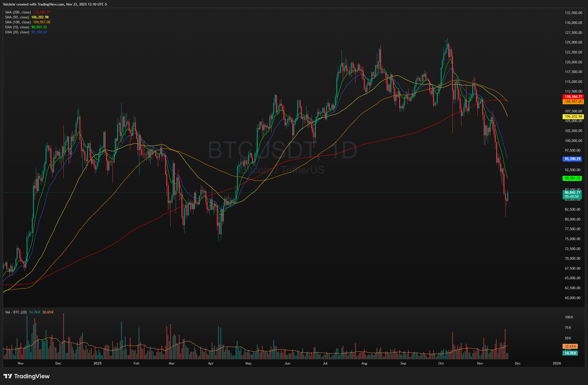The image size is (588, 385).
Task: Select the SMA (100, close) indicator legend
Action: (18, 22)
